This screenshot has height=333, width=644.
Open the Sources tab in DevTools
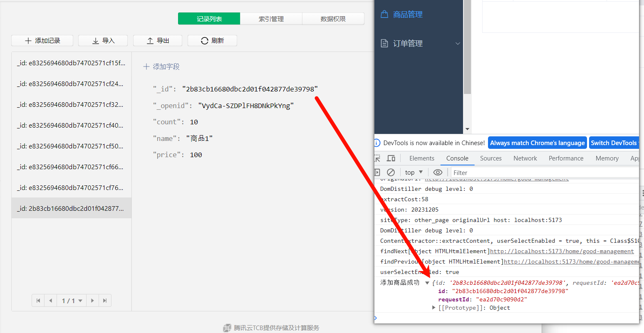491,158
